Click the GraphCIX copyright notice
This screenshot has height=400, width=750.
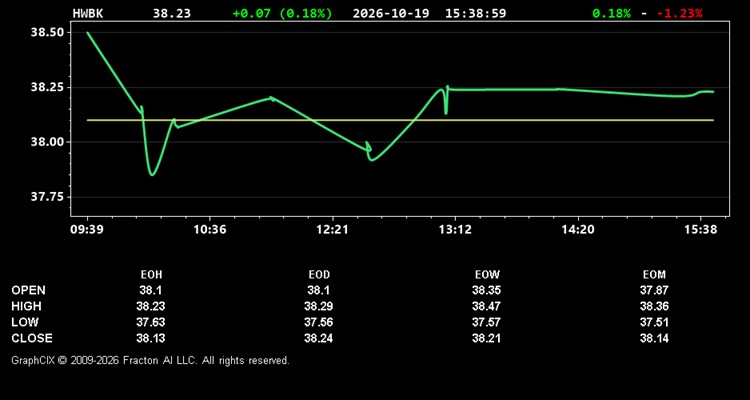click(x=150, y=360)
